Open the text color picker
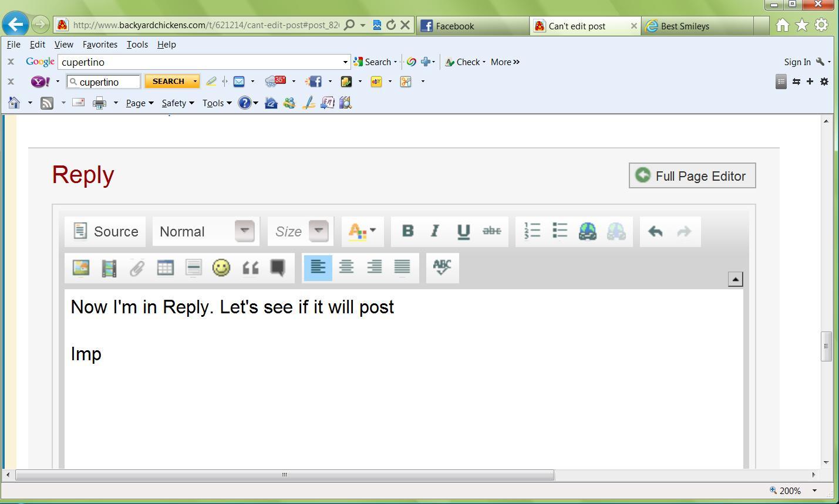The width and height of the screenshot is (839, 504). click(x=362, y=231)
